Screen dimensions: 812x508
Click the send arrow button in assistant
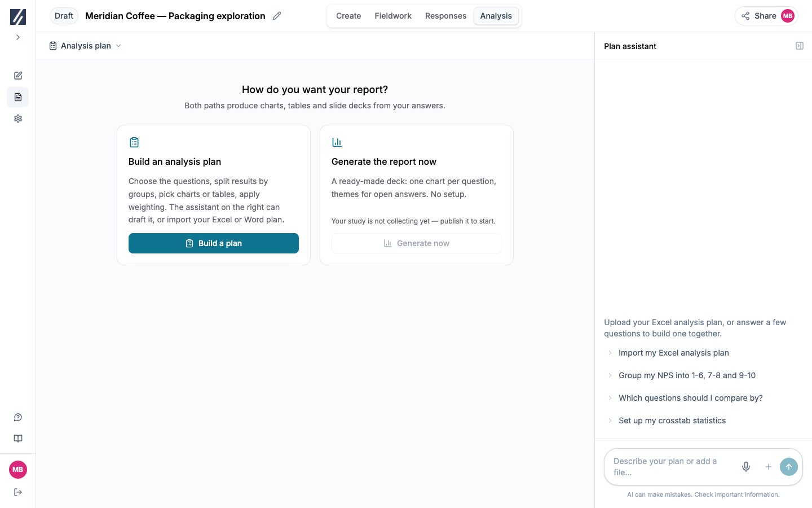[x=789, y=467]
